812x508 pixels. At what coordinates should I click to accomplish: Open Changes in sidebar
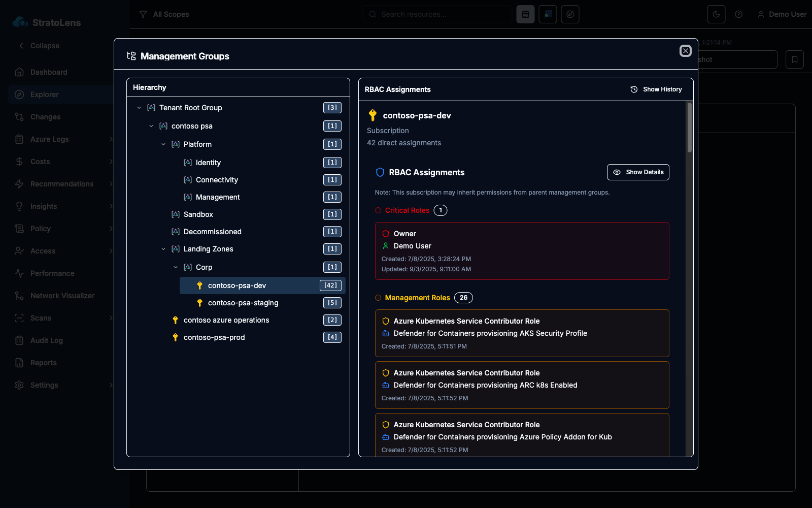(61, 117)
